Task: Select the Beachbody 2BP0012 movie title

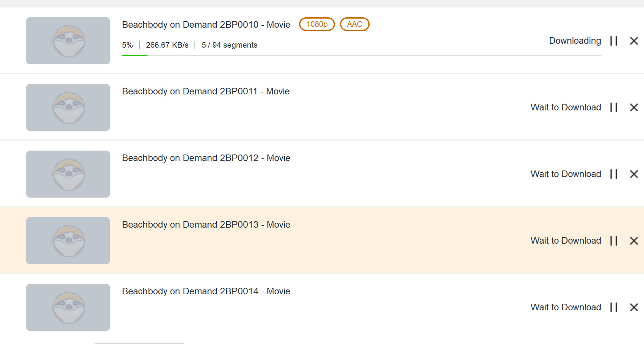Action: [x=206, y=158]
